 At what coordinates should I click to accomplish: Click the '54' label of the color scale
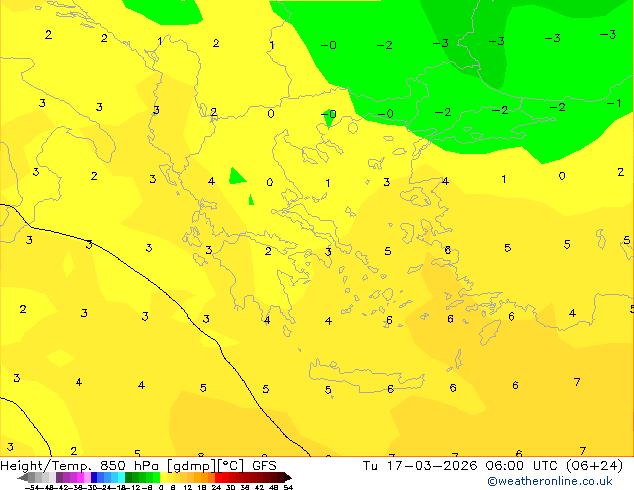tap(288, 487)
